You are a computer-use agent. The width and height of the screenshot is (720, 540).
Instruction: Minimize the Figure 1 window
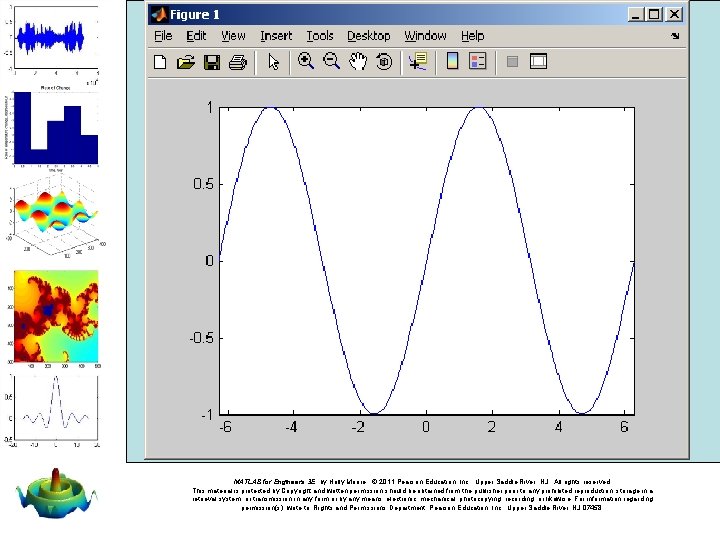635,15
